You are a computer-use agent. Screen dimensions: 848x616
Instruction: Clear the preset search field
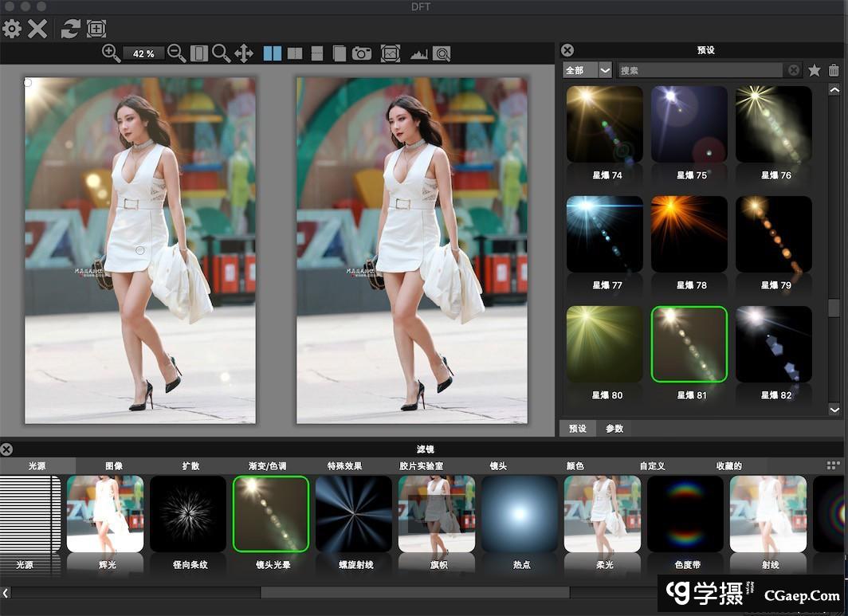794,70
